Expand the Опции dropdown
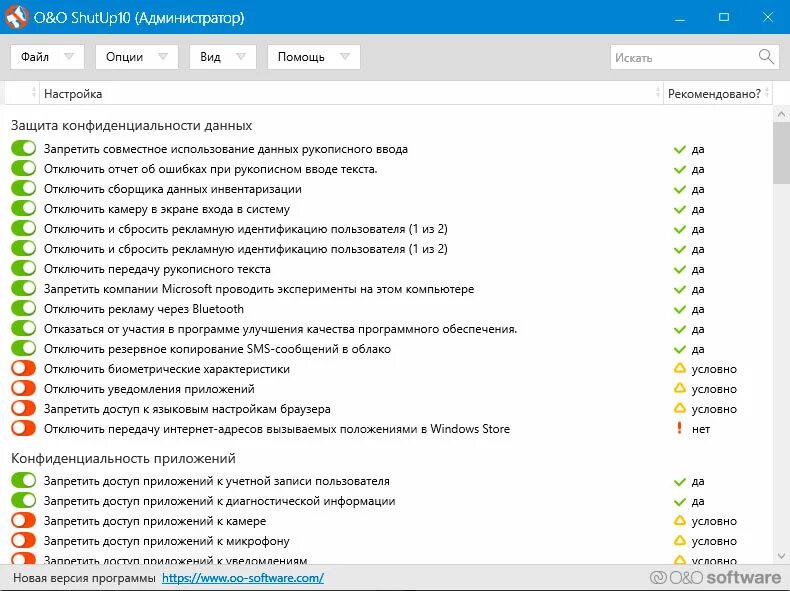 (x=137, y=57)
